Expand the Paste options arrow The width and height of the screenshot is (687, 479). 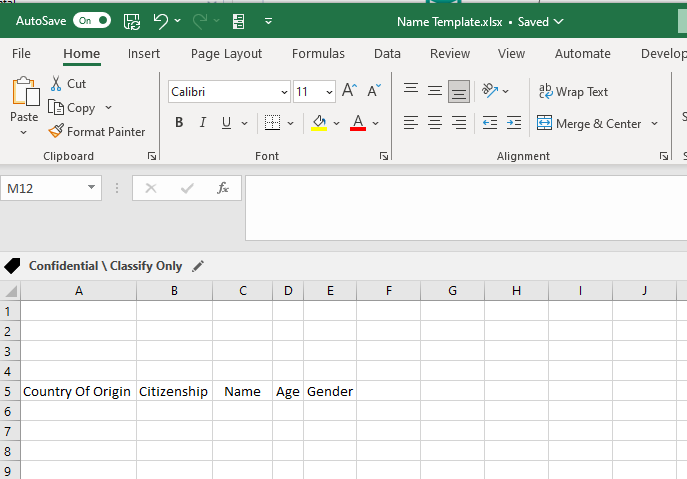click(x=24, y=132)
